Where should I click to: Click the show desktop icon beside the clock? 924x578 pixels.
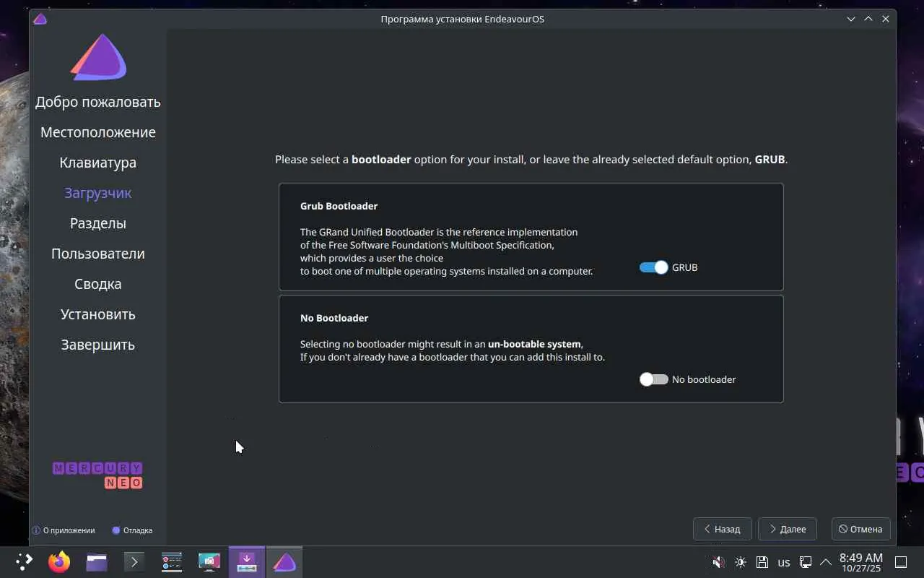tap(901, 562)
